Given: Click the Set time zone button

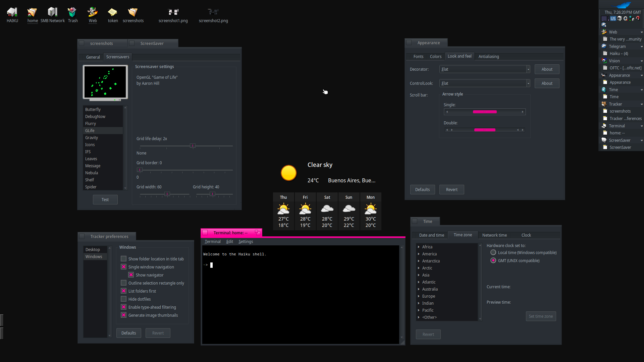Looking at the screenshot, I should click(x=541, y=316).
